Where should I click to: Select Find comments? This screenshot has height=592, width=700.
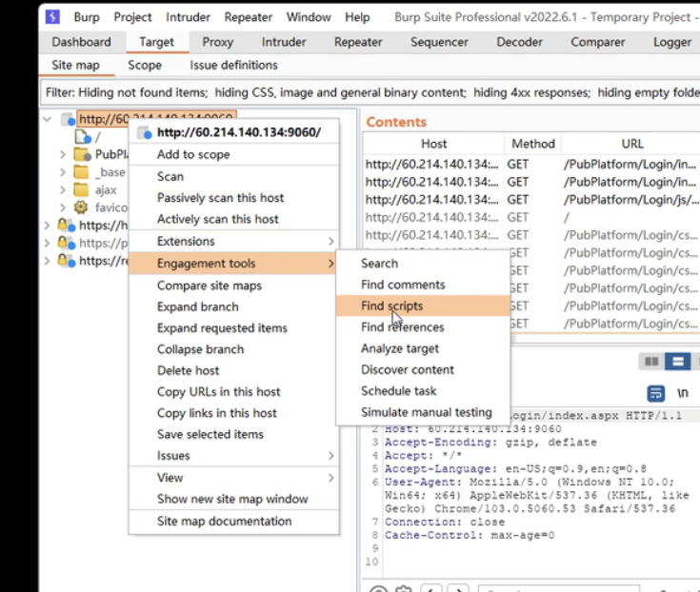(x=423, y=285)
